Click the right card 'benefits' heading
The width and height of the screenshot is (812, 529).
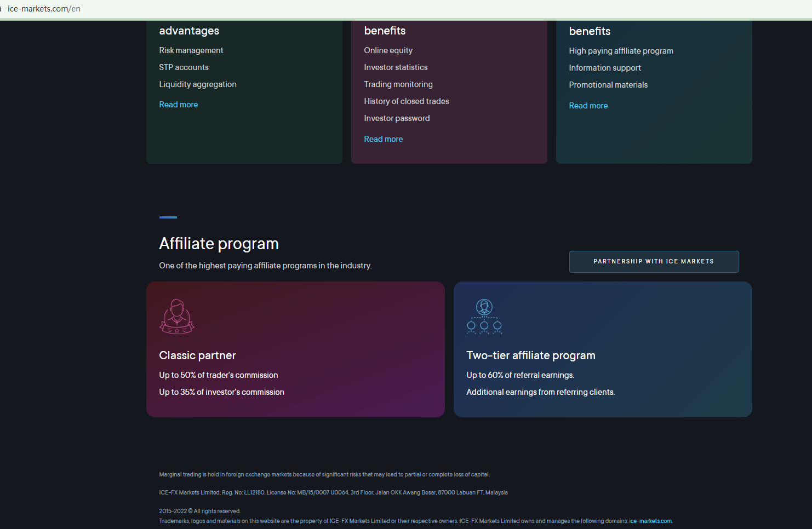pyautogui.click(x=590, y=31)
